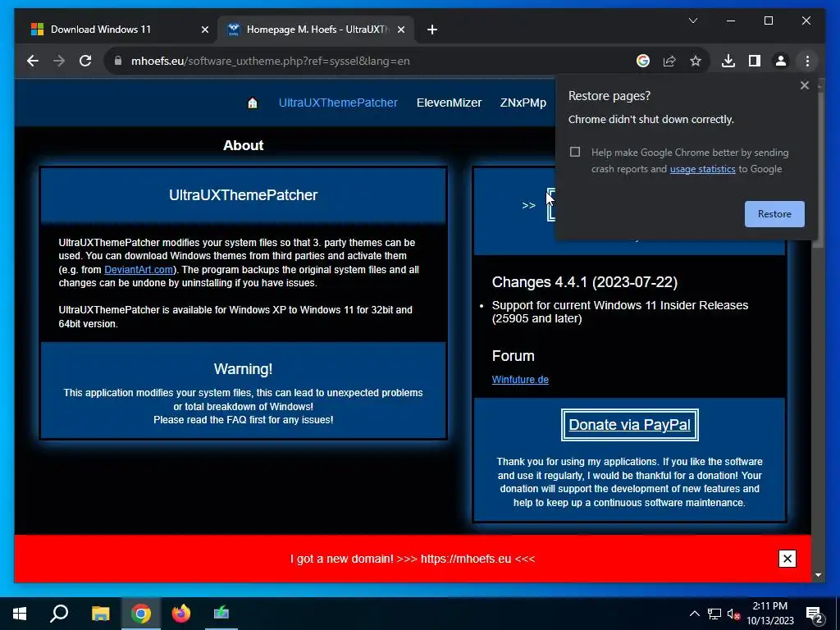Follow the DeviantArt.com link
This screenshot has height=630, width=840.
pos(138,269)
